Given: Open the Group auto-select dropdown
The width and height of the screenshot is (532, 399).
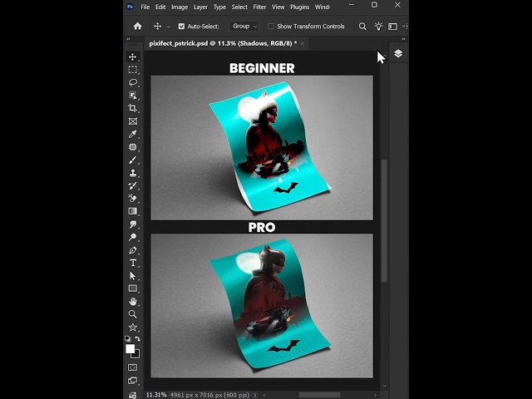Looking at the screenshot, I should pos(244,26).
